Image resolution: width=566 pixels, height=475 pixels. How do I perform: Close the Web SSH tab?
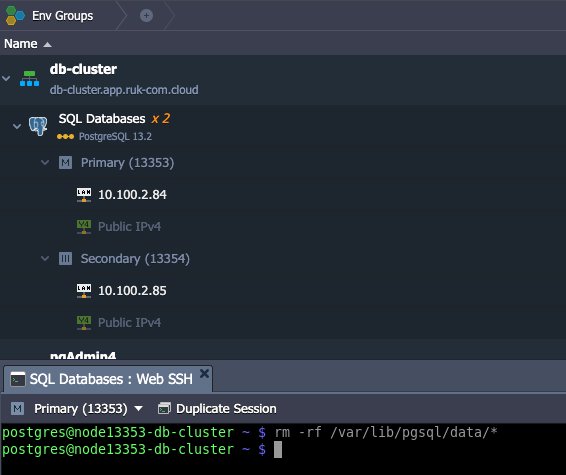(x=204, y=374)
